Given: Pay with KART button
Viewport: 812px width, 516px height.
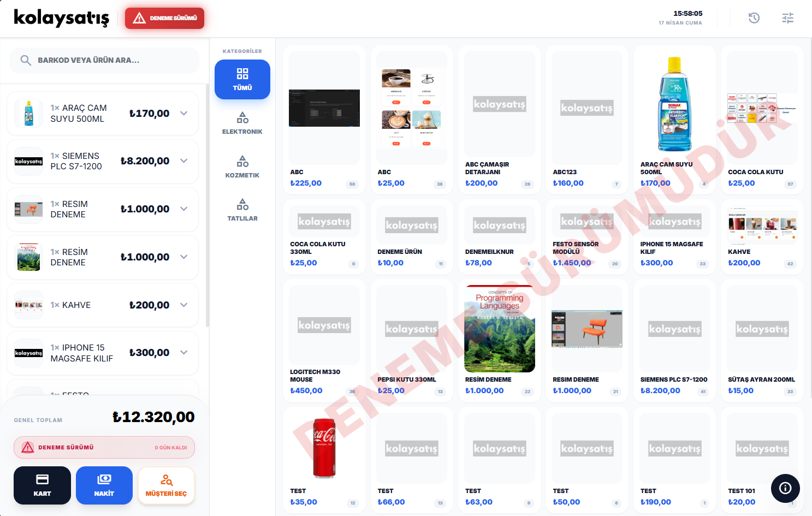Looking at the screenshot, I should pyautogui.click(x=42, y=485).
